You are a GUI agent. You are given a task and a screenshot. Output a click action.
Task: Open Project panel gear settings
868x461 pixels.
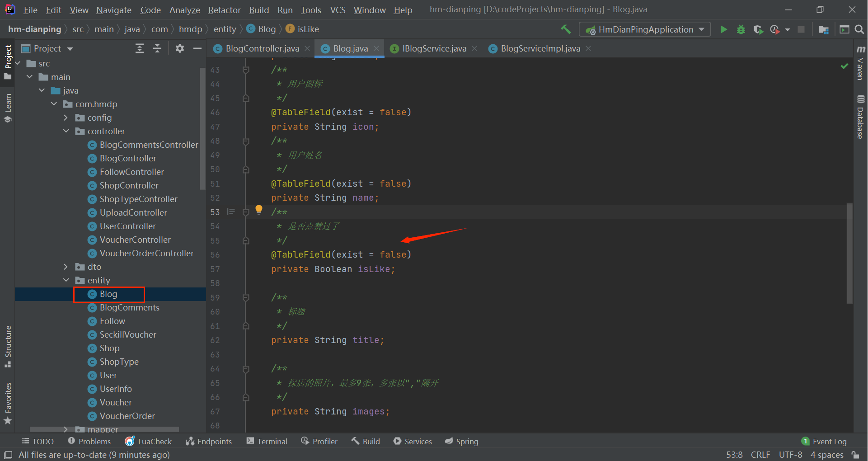(x=180, y=48)
